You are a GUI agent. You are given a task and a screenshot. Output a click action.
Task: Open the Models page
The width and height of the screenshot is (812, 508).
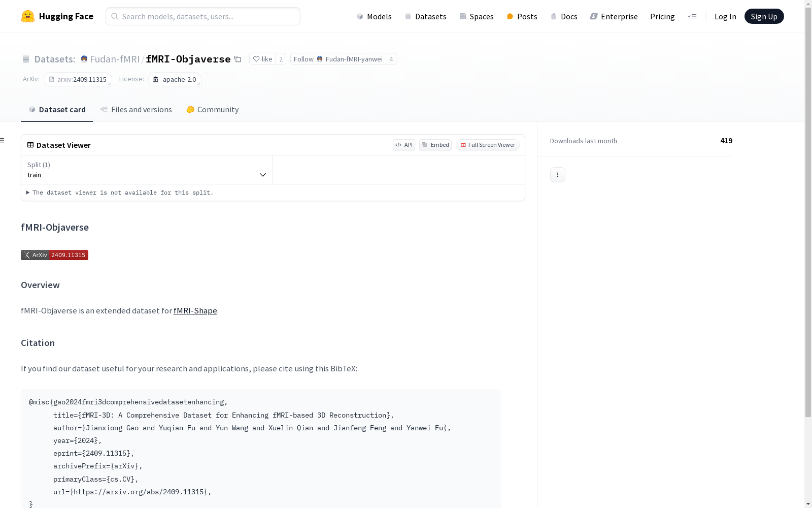(374, 16)
